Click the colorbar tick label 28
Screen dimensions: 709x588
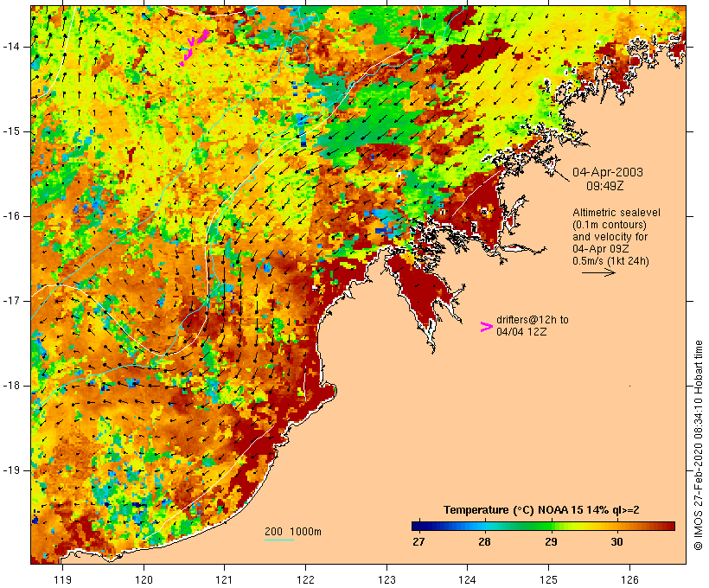(484, 542)
